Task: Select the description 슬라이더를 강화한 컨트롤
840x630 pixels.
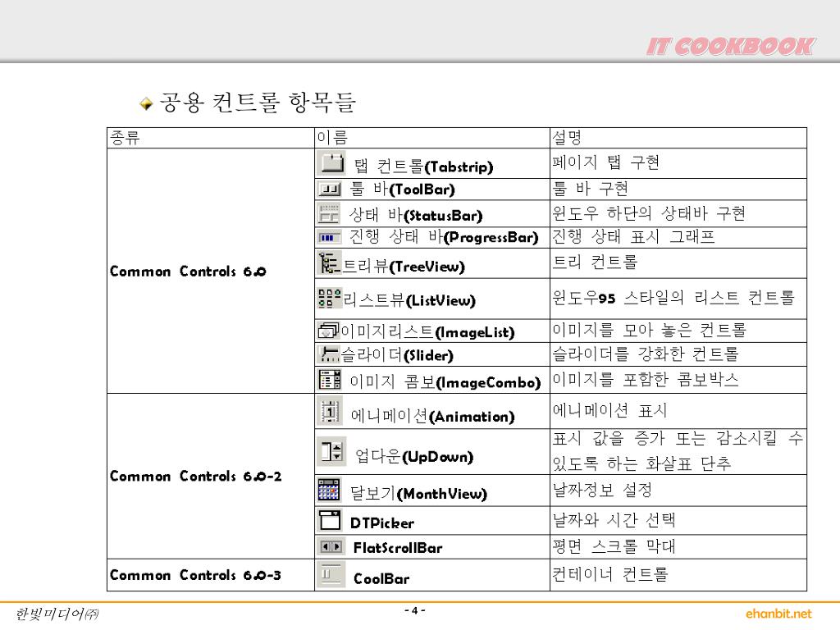Action: 646,354
